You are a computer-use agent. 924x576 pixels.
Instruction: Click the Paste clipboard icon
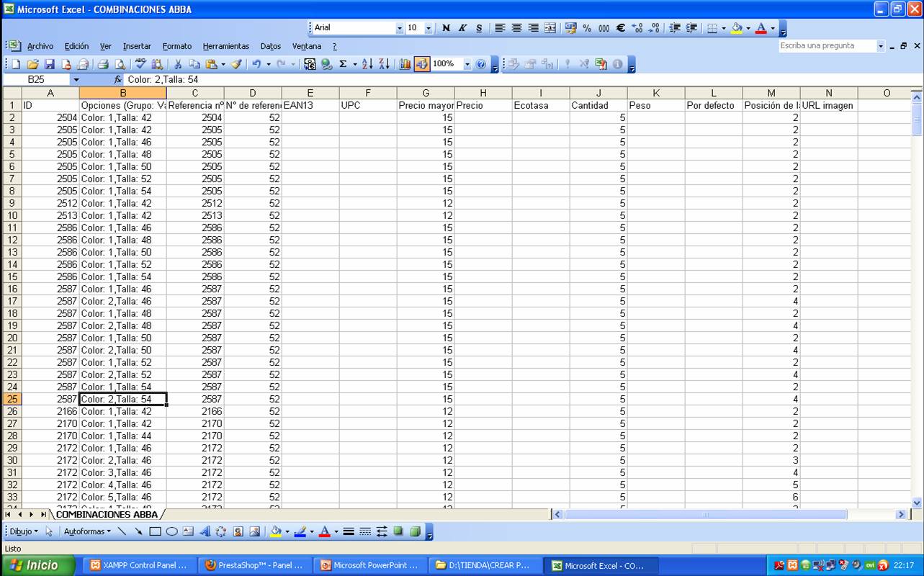click(212, 64)
